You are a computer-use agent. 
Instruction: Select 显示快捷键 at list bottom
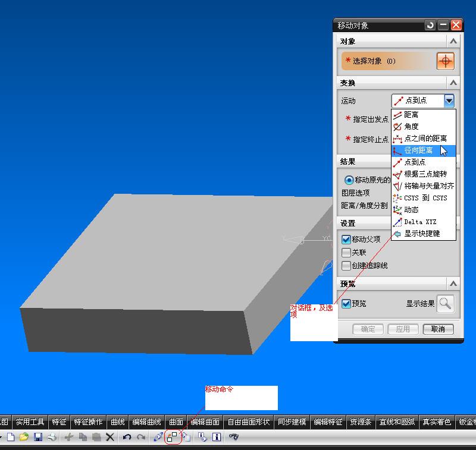[424, 234]
